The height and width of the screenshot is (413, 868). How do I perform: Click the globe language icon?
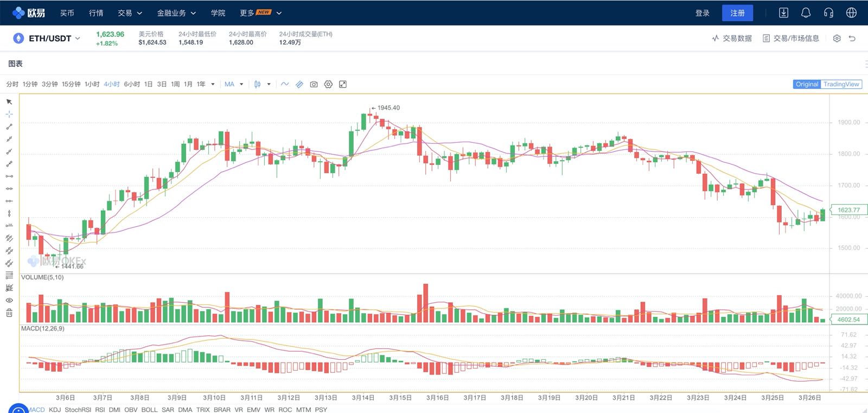851,12
